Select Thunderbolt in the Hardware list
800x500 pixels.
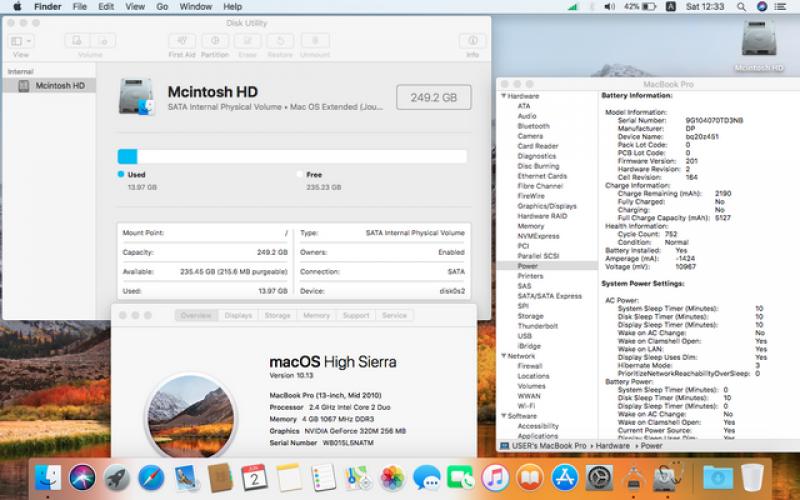click(538, 326)
